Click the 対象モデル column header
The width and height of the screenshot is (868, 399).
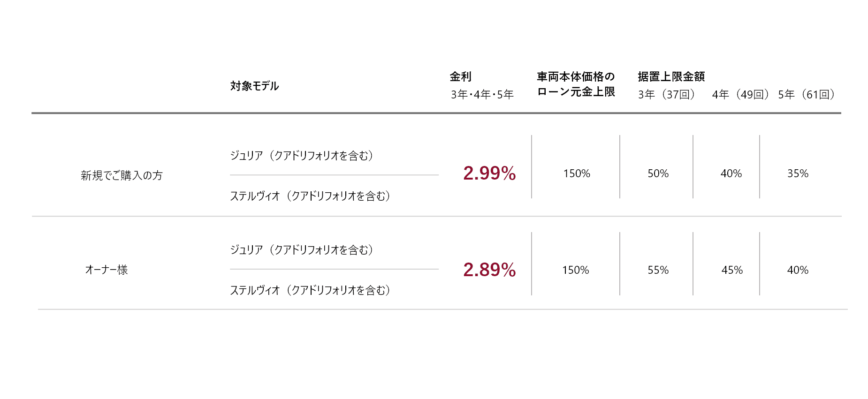point(254,86)
